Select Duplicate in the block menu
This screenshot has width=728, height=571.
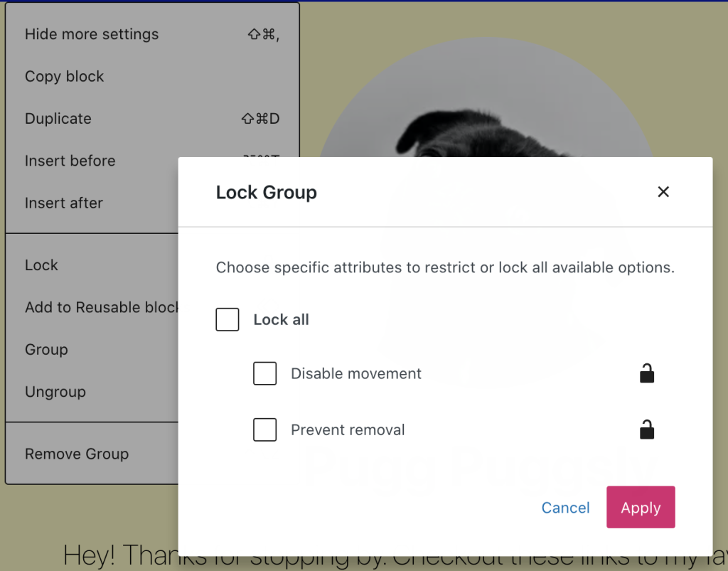[x=58, y=119]
